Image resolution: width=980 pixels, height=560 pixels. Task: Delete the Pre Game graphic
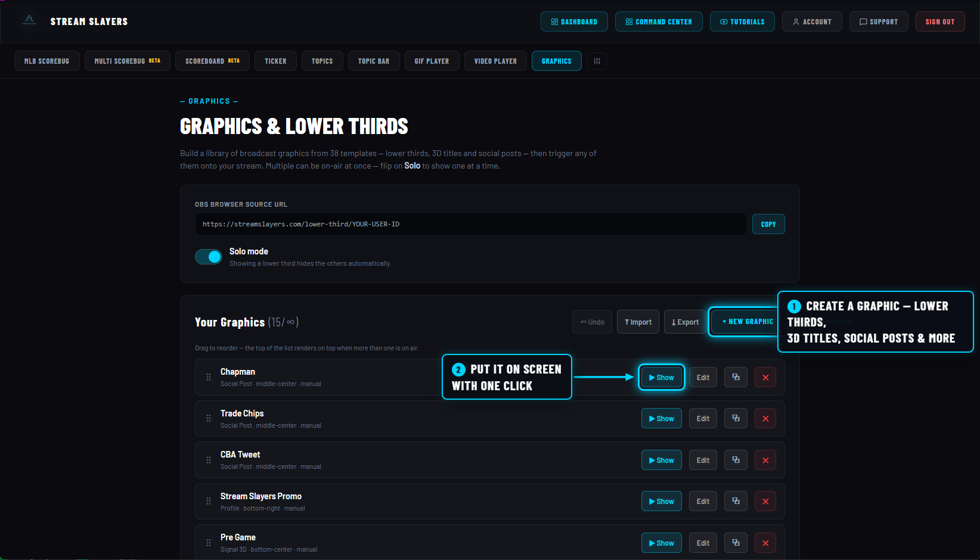(765, 543)
